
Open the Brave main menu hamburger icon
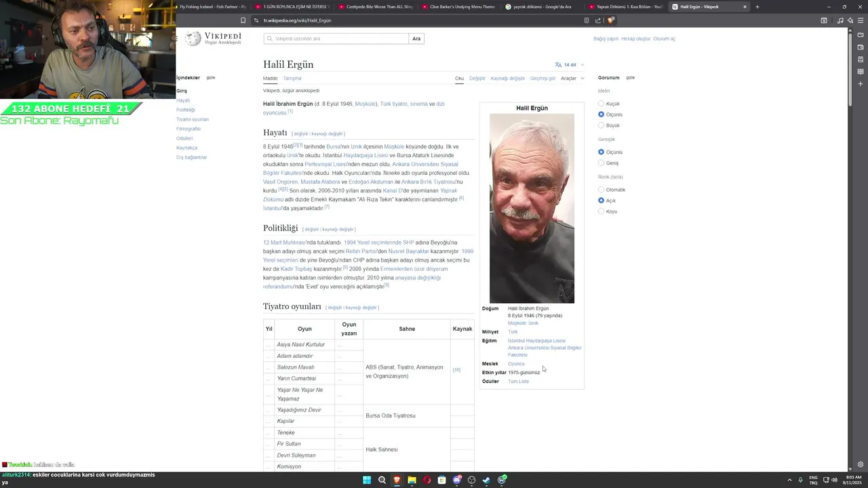coord(861,20)
